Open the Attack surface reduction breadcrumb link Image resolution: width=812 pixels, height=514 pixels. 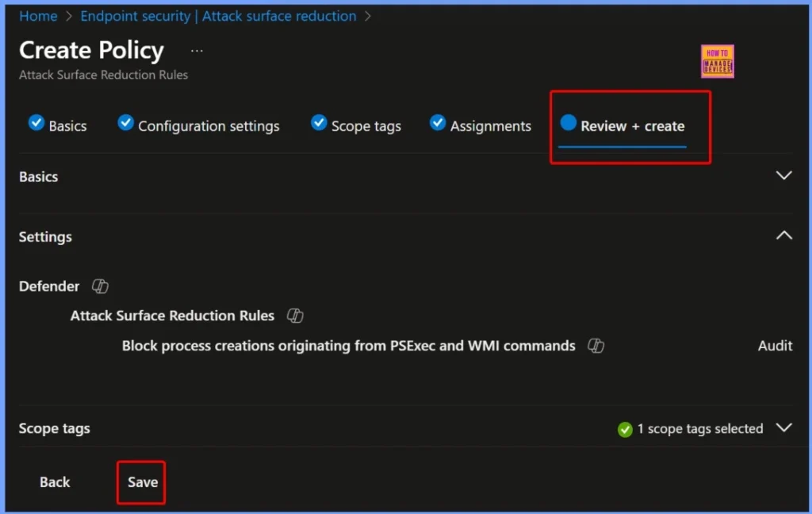[x=278, y=15]
